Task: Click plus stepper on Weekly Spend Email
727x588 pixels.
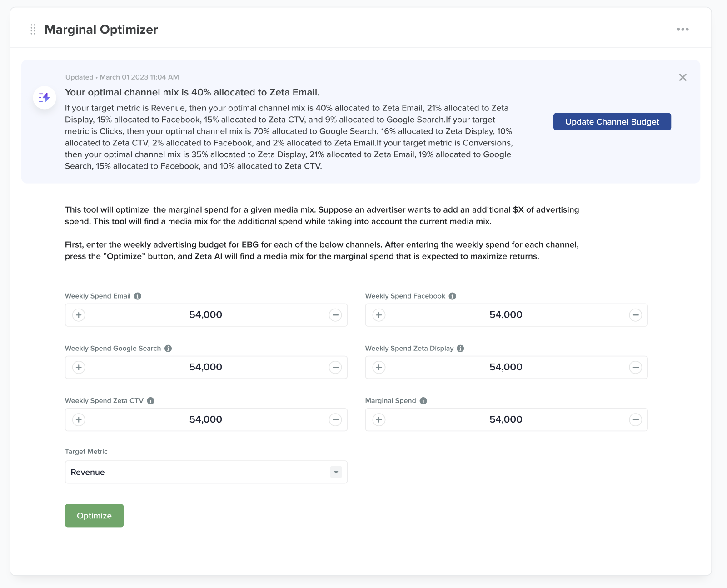Action: click(79, 315)
